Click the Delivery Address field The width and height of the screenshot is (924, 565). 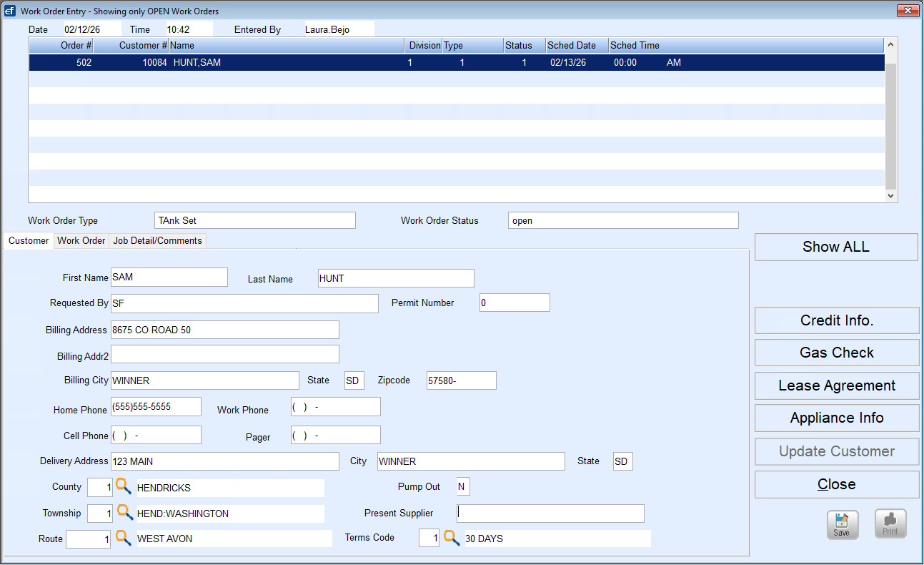(225, 461)
